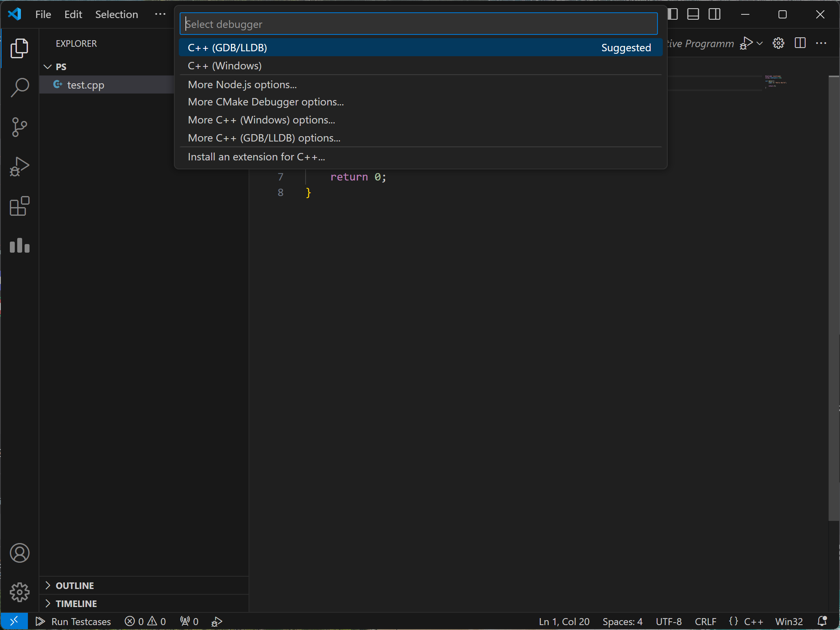Open the Selection menu
This screenshot has height=630, width=840.
click(116, 14)
